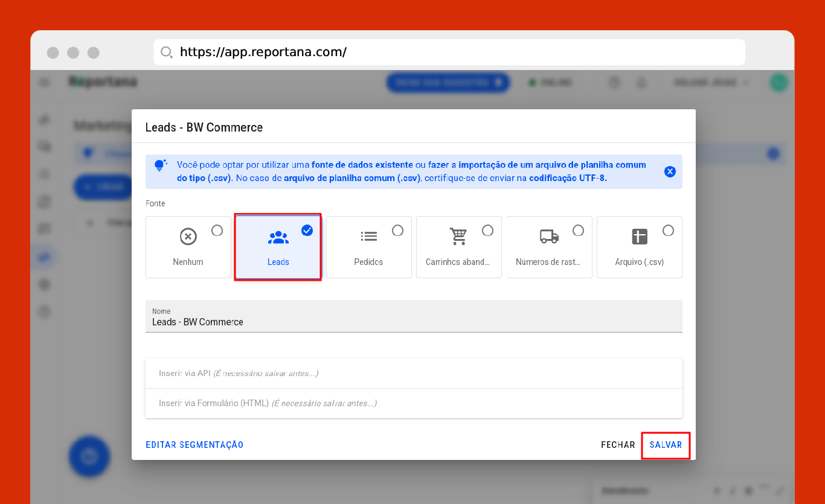
Task: Toggle the checked Leads radio button
Action: pyautogui.click(x=307, y=231)
